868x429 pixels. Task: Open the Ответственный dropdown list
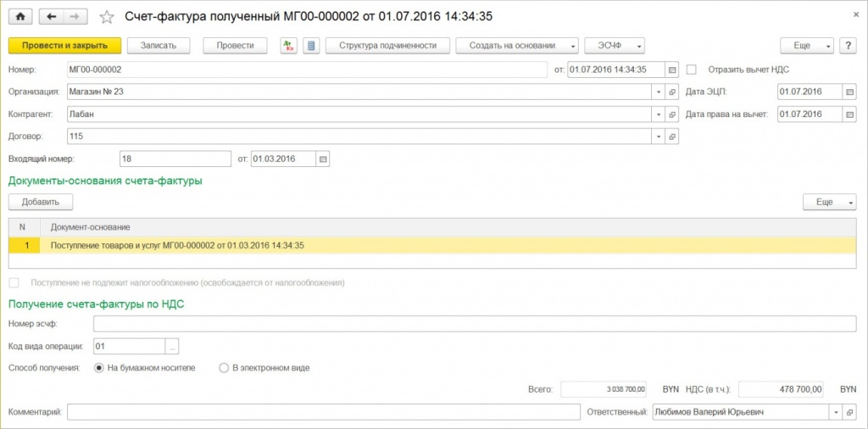click(837, 412)
